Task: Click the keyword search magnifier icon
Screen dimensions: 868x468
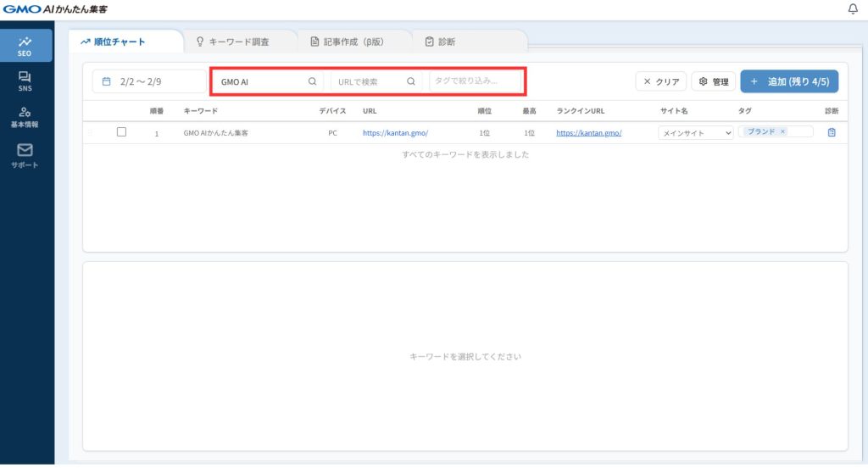Action: [x=312, y=81]
